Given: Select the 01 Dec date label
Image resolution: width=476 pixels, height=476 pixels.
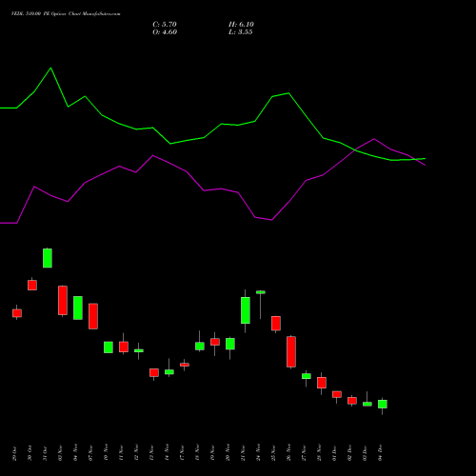Looking at the screenshot, I should click(x=334, y=453).
